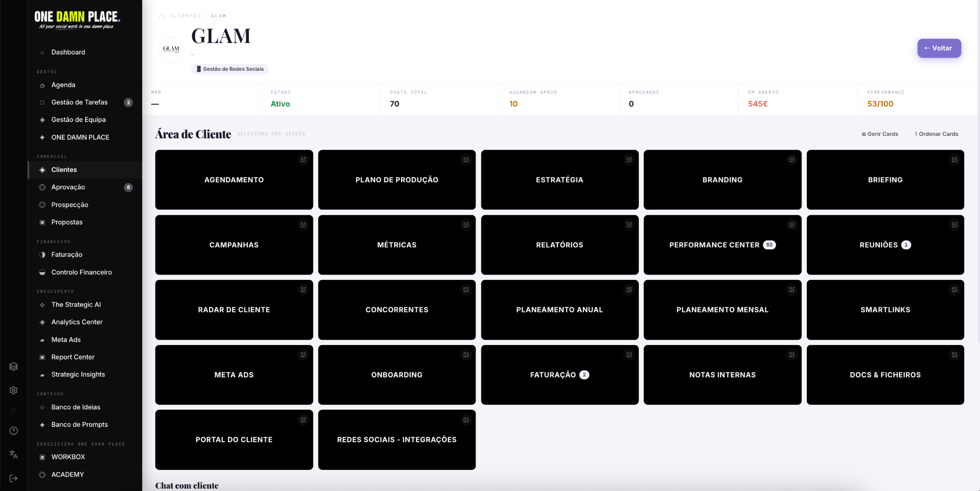Click the ONE DAMN PLACE logo
The width and height of the screenshot is (980, 491).
[x=77, y=20]
